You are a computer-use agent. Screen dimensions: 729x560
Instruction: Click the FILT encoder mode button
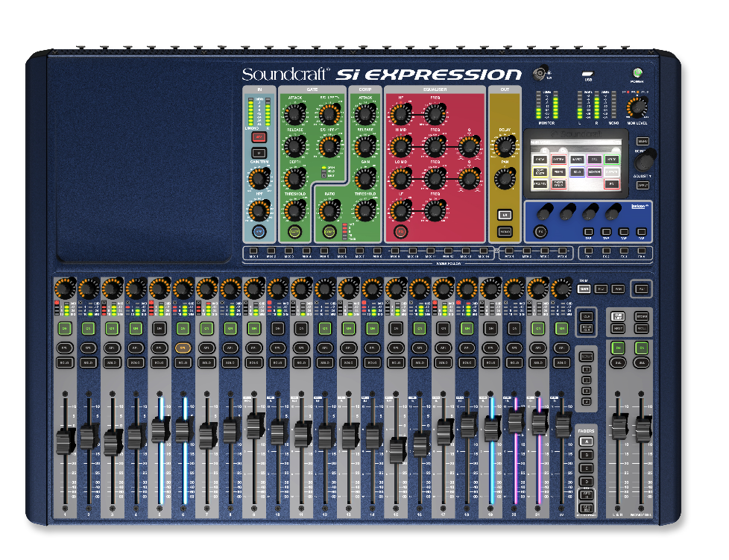[x=601, y=289]
